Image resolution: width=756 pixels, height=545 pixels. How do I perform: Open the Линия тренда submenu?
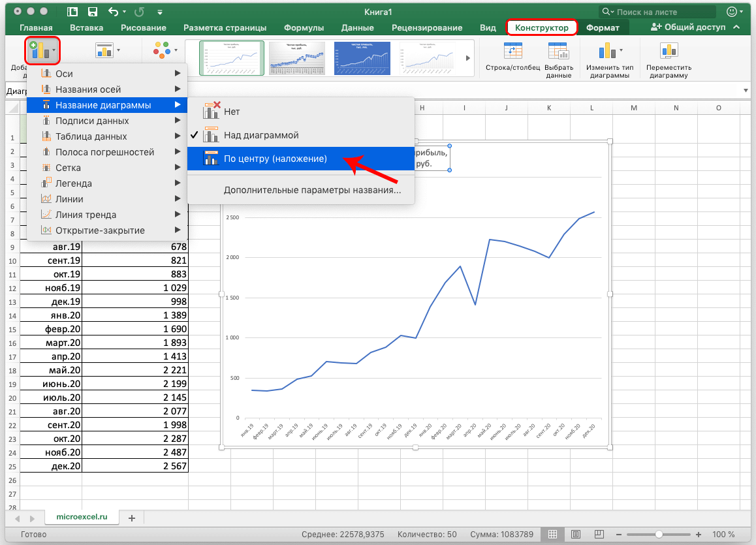(x=107, y=215)
